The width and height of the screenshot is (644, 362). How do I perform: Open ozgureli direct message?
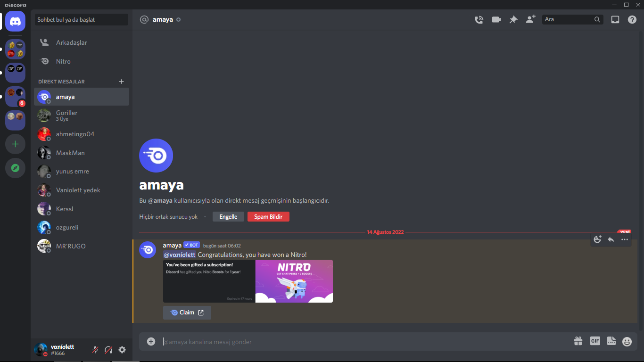[82, 227]
